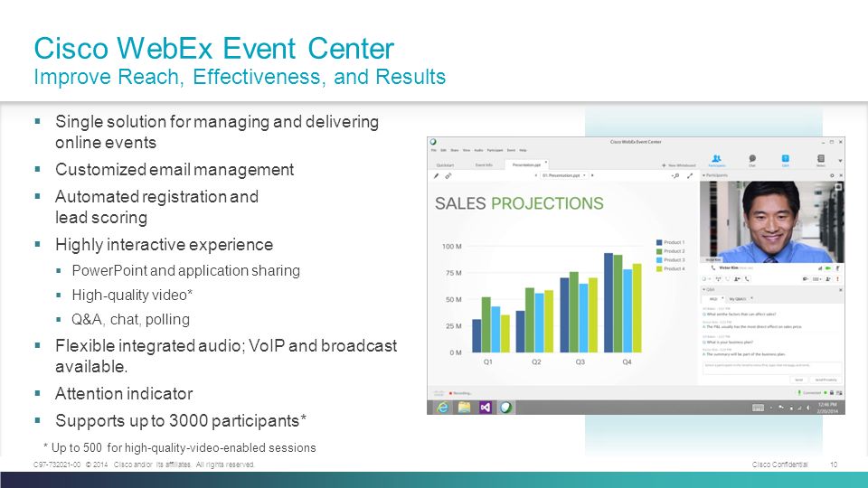
Task: Click the green microphone Connected indicator
Action: point(799,393)
